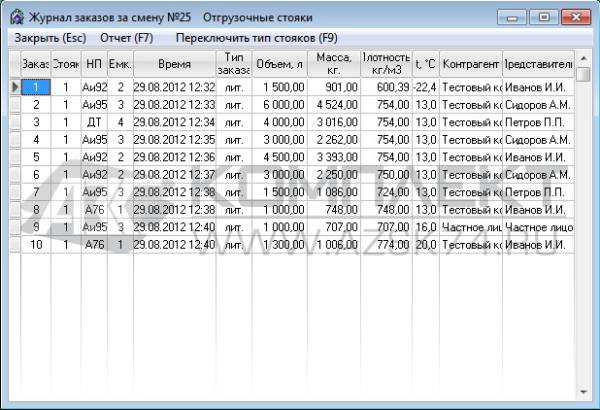The height and width of the screenshot is (410, 600).
Task: Click the НП column header
Action: 94,63
